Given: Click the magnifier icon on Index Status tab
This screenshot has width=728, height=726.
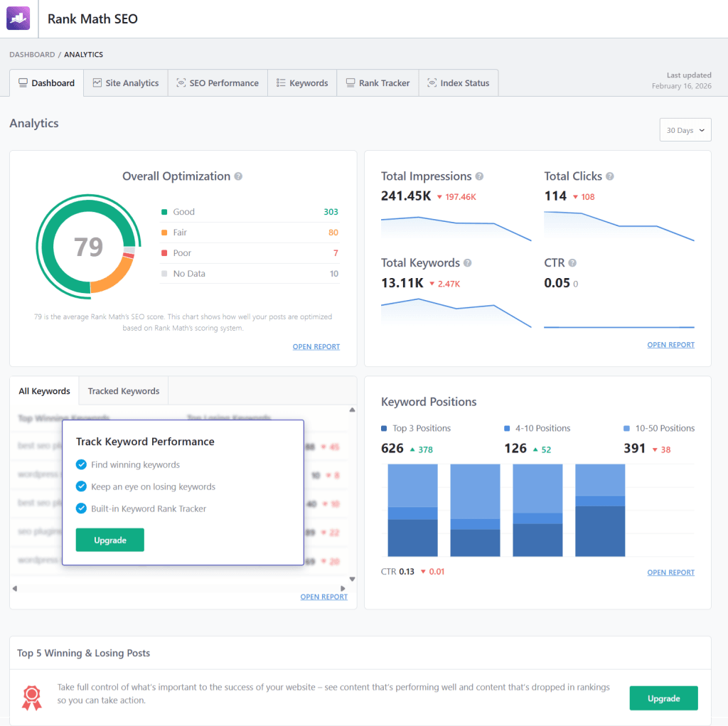Looking at the screenshot, I should [432, 82].
